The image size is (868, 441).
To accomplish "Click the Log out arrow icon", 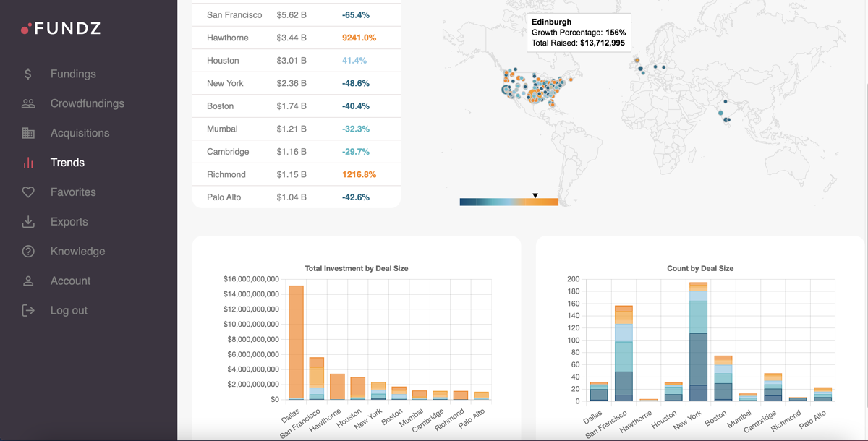I will (28, 311).
